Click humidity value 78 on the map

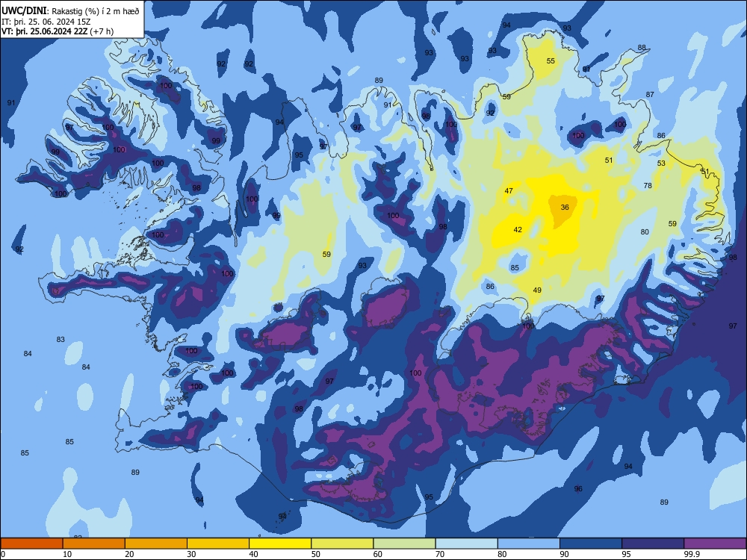click(x=648, y=185)
